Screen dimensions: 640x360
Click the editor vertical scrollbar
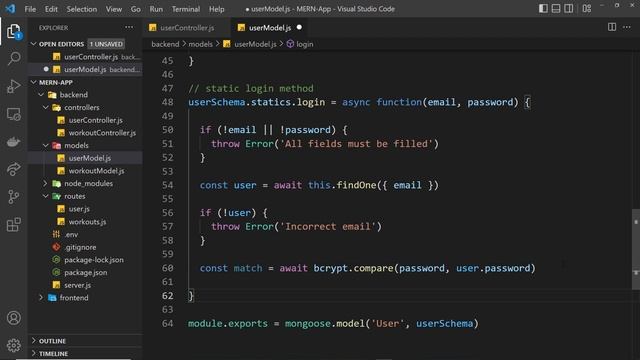[x=636, y=249]
